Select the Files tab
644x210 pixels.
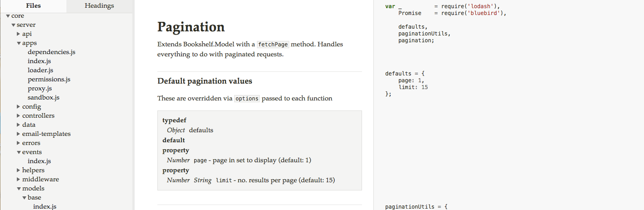click(x=33, y=6)
